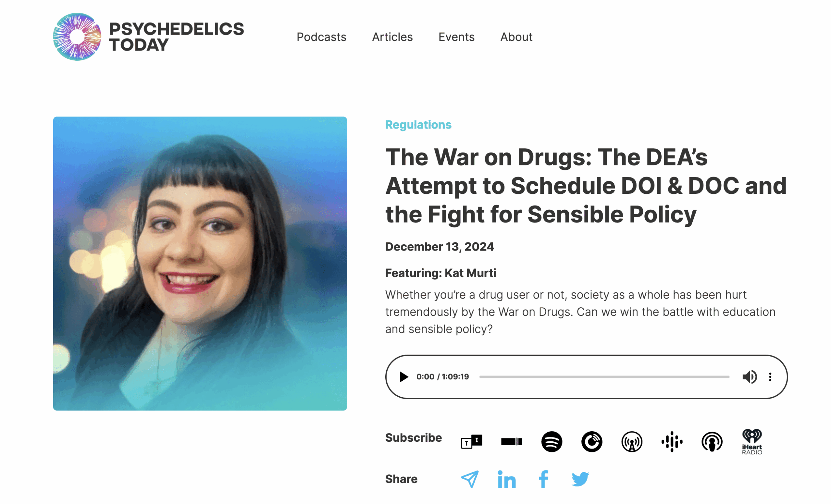Open the iHeart Radio subscribe link

[x=752, y=442]
